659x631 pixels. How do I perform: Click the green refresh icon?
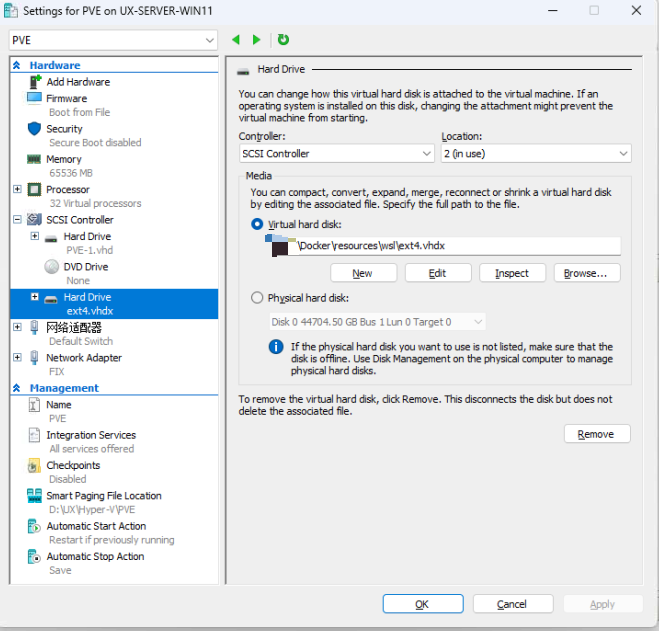tap(283, 40)
